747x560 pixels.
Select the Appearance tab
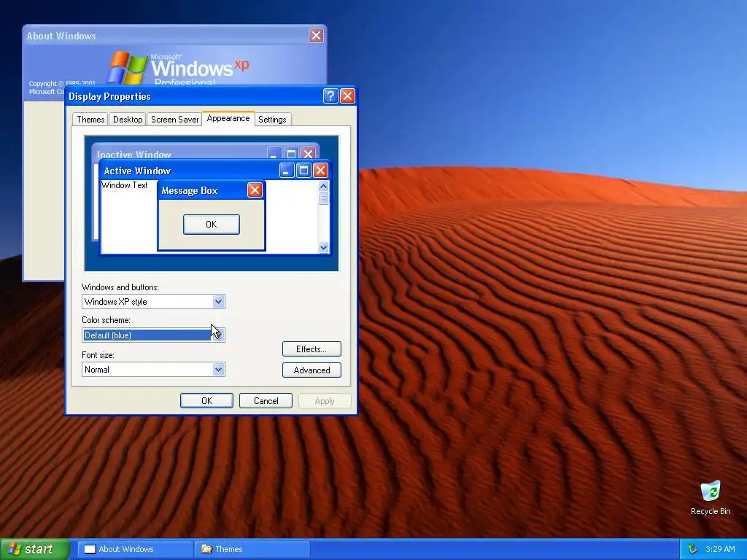[x=228, y=118]
